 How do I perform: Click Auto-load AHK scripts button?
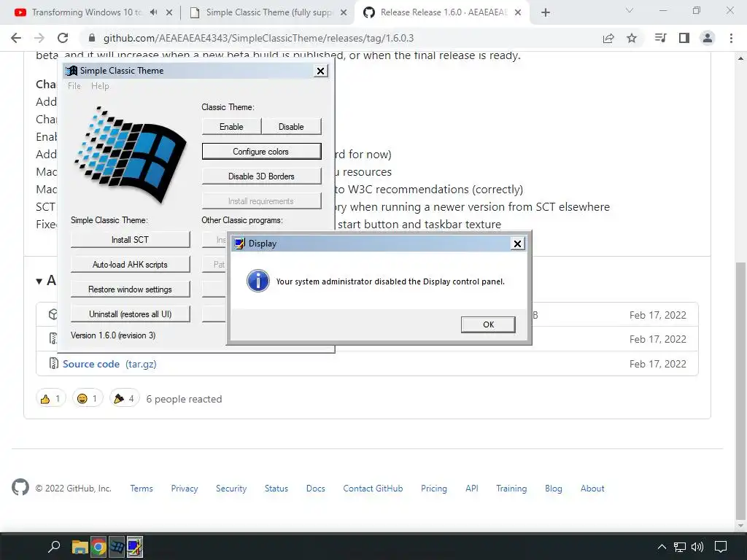pos(130,264)
